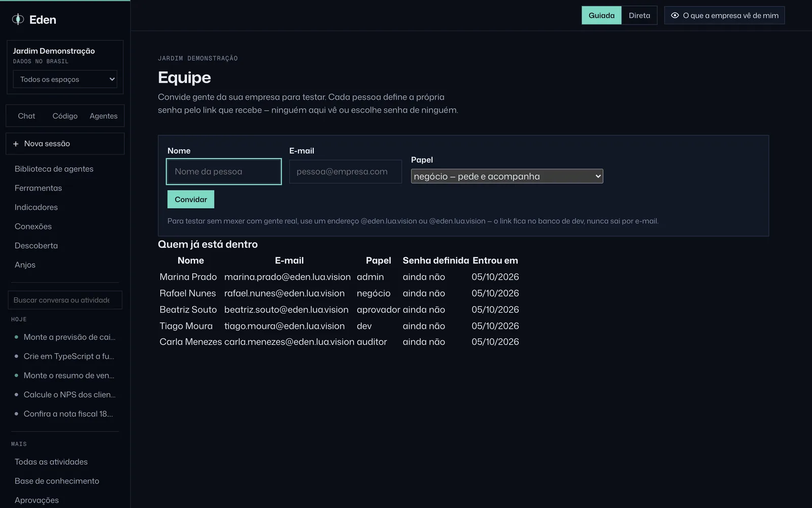Focus the E-mail input field
The image size is (812, 508).
(346, 172)
